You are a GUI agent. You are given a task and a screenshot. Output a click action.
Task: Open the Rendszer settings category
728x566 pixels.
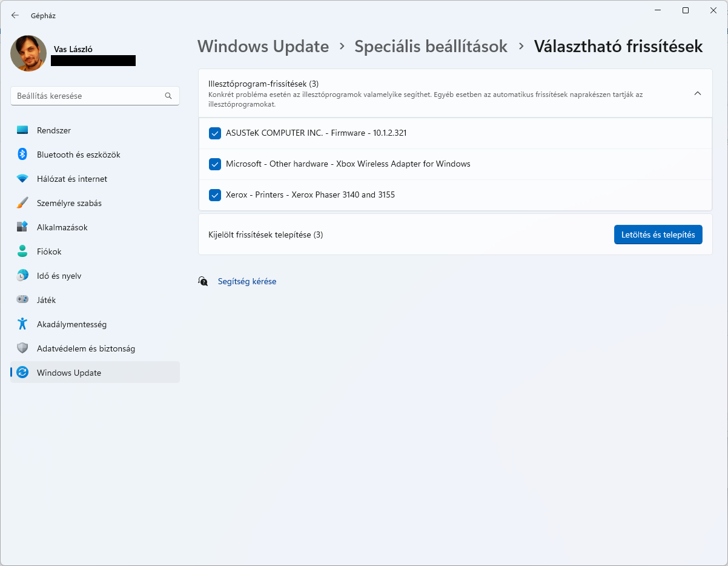click(x=95, y=130)
